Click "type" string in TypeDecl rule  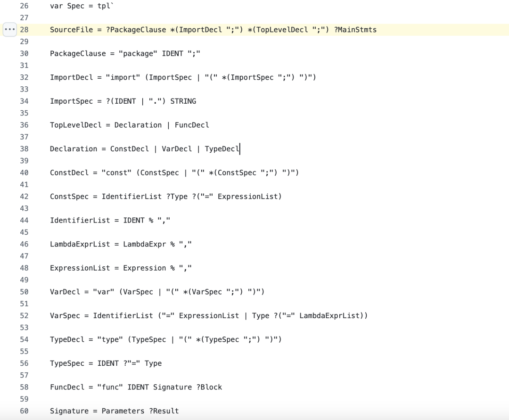coord(110,339)
